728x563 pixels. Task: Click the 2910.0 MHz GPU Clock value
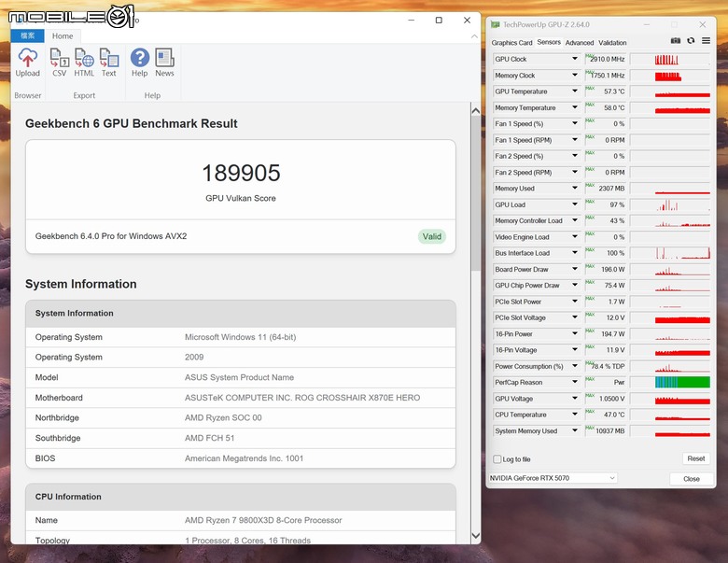[x=608, y=59]
